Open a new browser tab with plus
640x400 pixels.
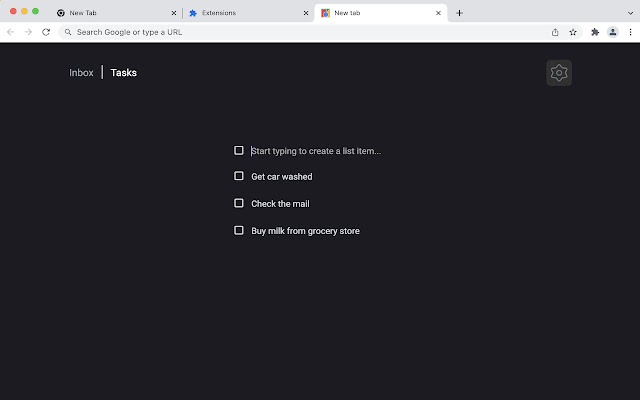click(459, 13)
